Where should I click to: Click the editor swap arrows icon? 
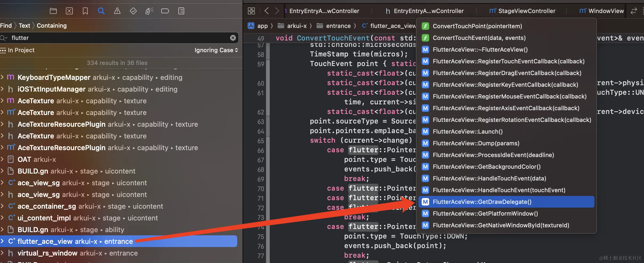tap(634, 11)
